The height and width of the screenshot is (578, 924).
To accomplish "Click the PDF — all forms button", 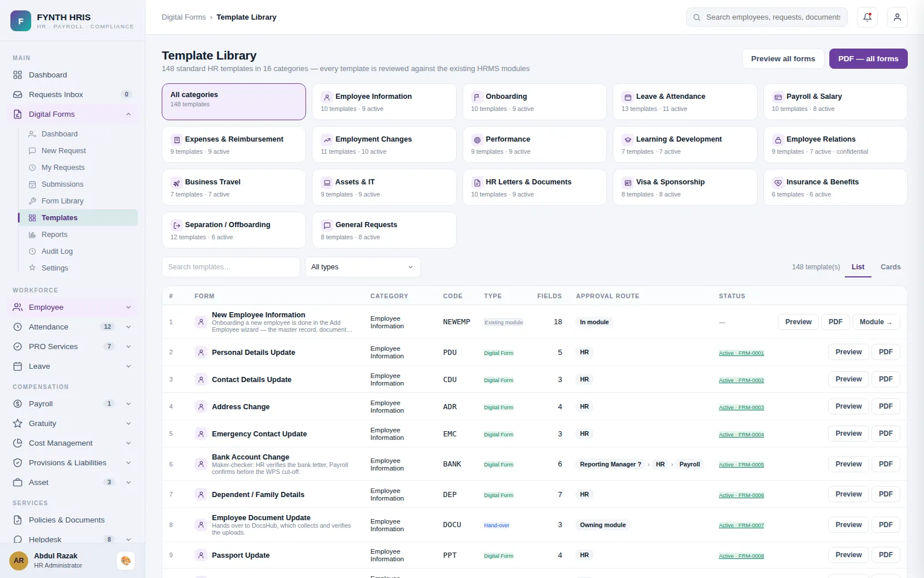I will [x=869, y=59].
